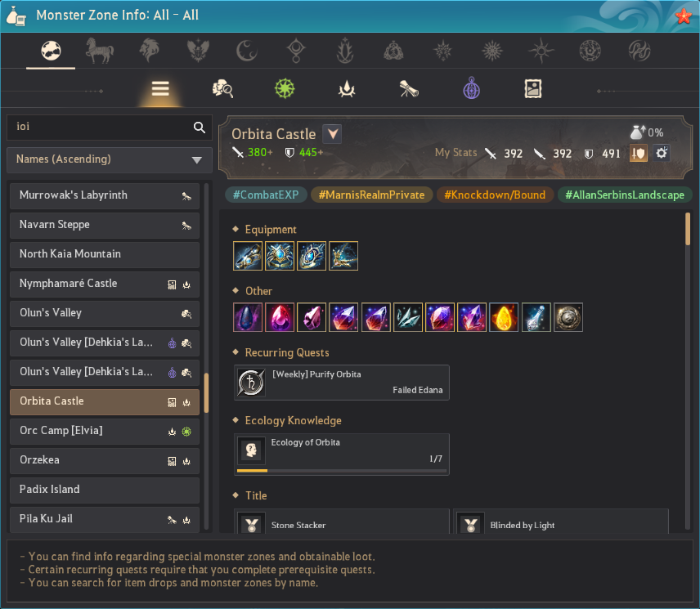Screen dimensions: 700x609
Task: Expand the Orbita Castle dropdown arrow
Action: click(332, 134)
